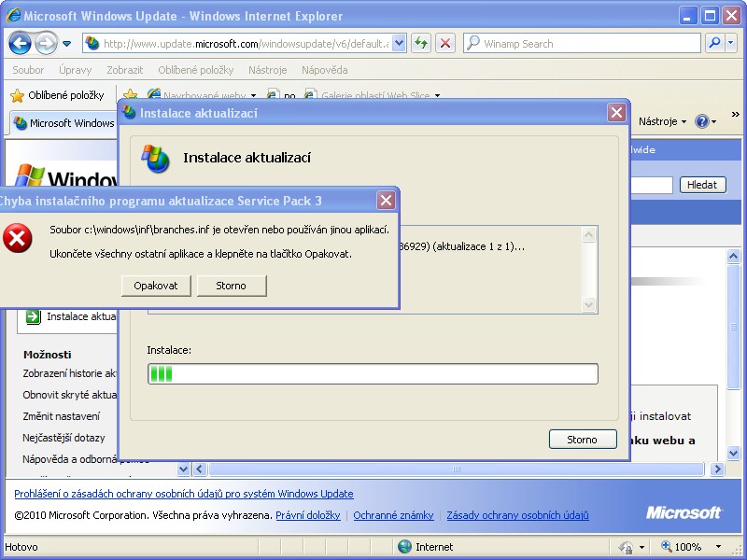This screenshot has height=560, width=747.
Task: Click the horizontal scrollbar right arrow
Action: pyautogui.click(x=716, y=469)
